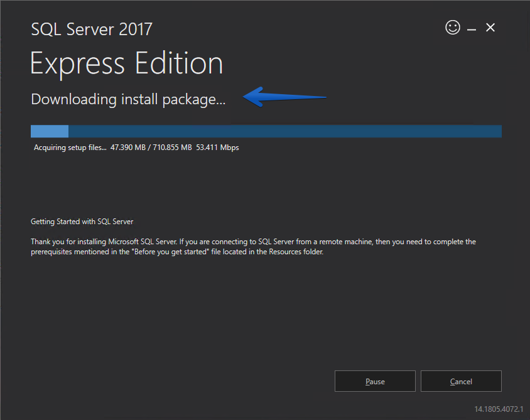Click the Thank you for installing paragraph
The image size is (530, 420).
254,247
